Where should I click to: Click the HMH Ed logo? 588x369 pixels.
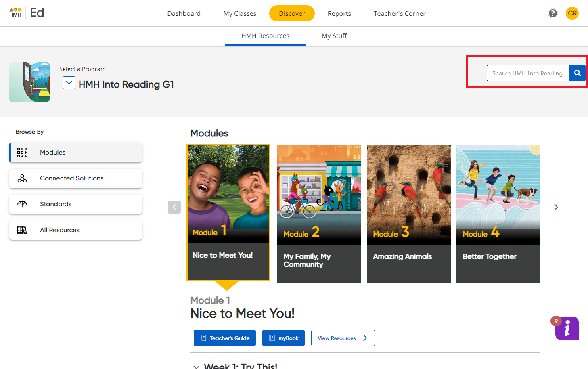pos(25,13)
